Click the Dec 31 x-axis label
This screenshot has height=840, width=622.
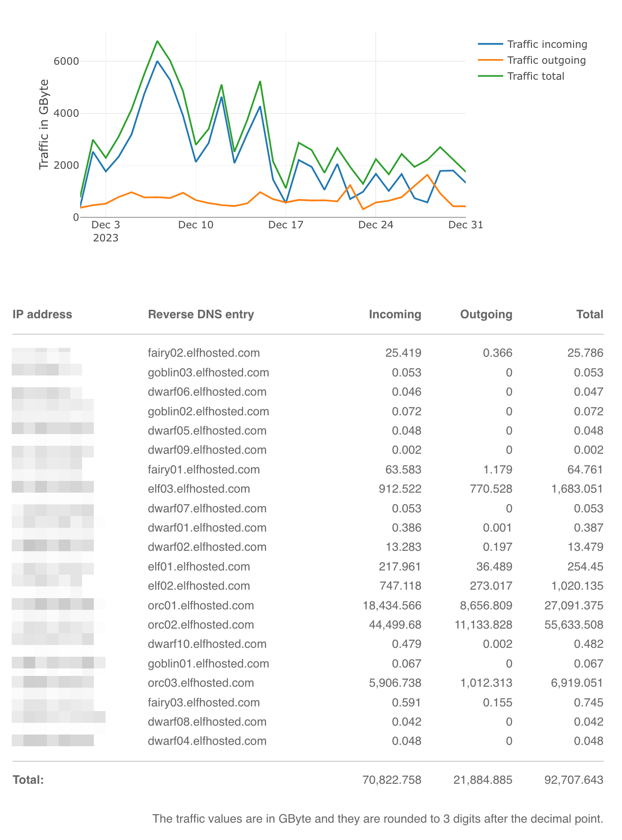(465, 225)
